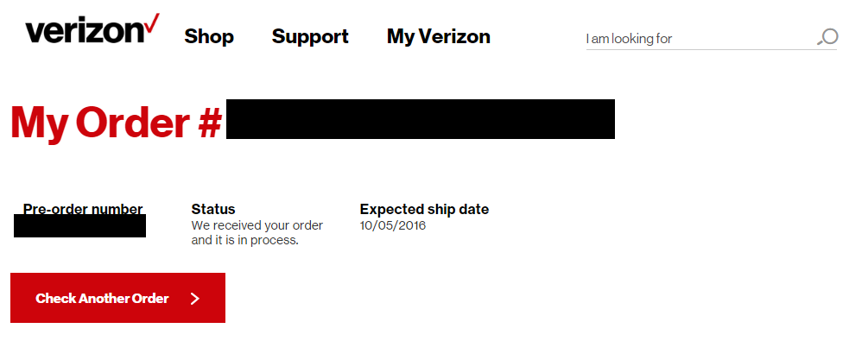Screen dimensions: 868x360
Task: Click the Verizon logo
Action: coord(92,29)
